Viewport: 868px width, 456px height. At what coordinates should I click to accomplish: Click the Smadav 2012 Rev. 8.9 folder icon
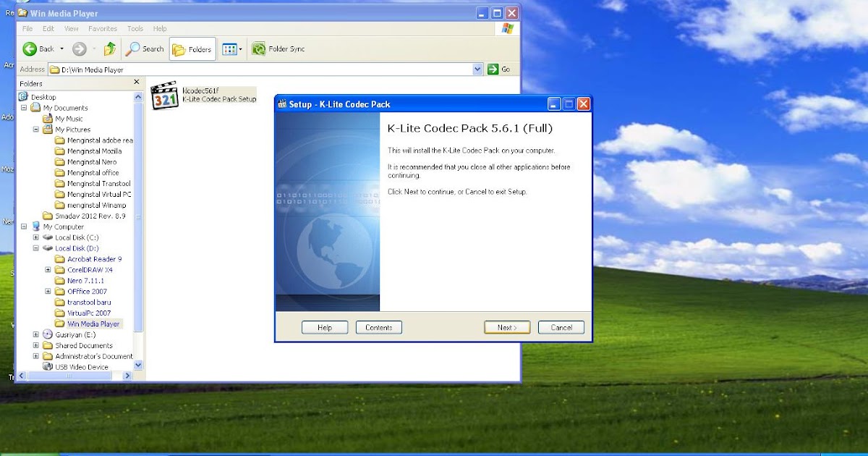click(x=48, y=216)
